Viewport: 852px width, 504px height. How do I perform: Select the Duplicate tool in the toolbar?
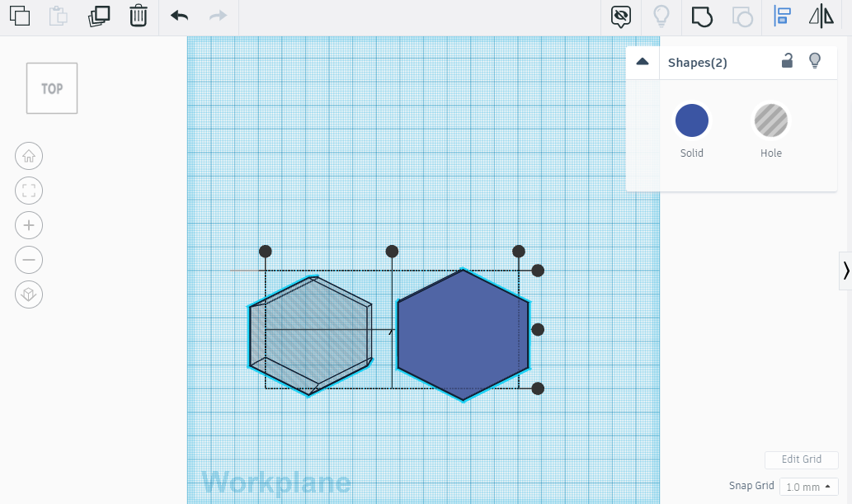click(x=98, y=16)
